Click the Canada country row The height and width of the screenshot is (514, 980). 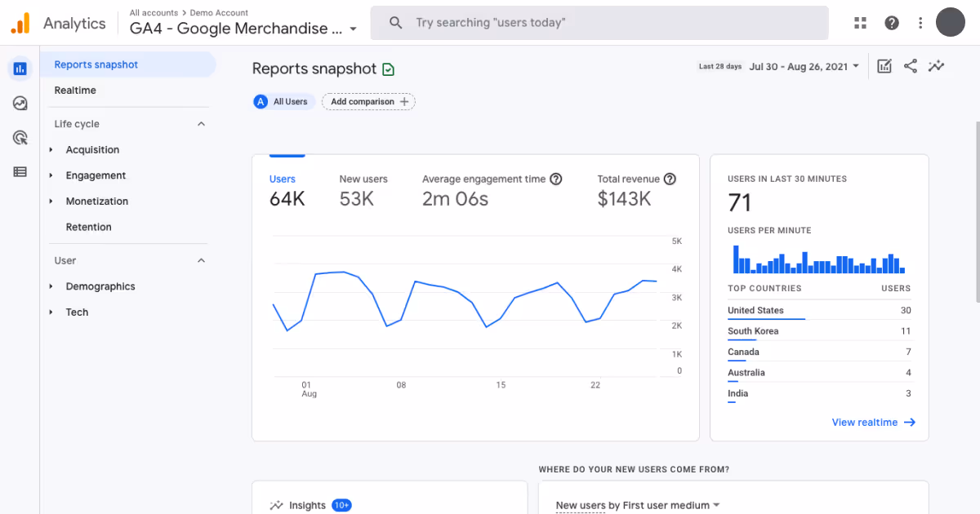click(819, 352)
